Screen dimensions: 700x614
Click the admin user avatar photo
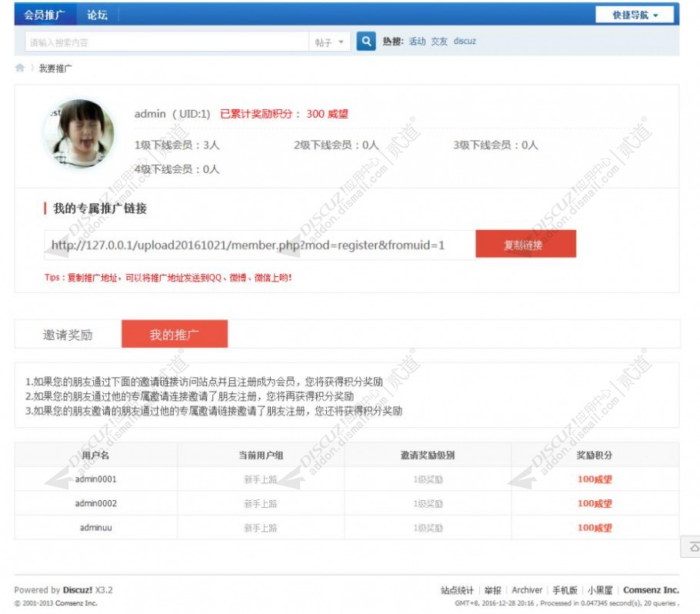[x=78, y=134]
